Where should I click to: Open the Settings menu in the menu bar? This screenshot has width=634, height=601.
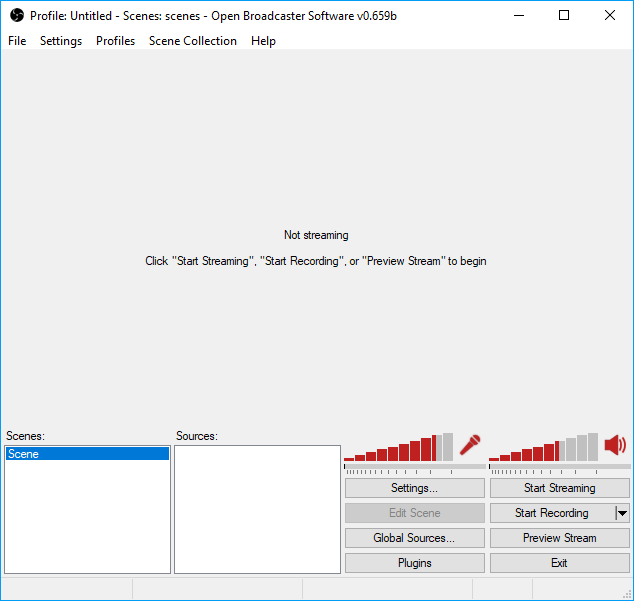click(61, 41)
